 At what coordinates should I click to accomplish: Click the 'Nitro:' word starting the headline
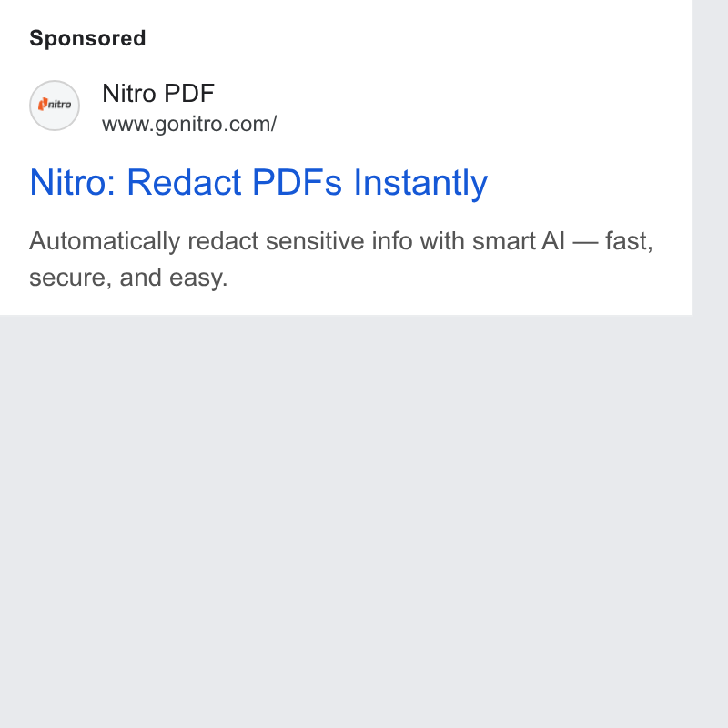click(73, 182)
